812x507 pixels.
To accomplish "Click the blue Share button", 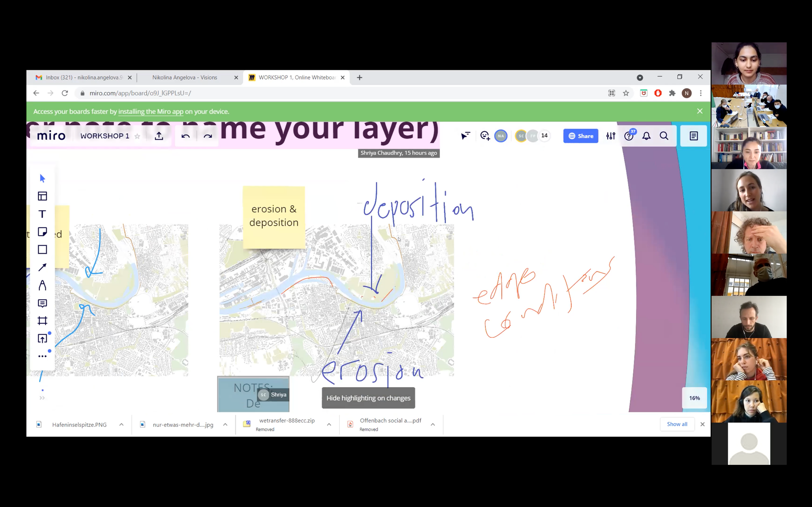I will click(580, 136).
